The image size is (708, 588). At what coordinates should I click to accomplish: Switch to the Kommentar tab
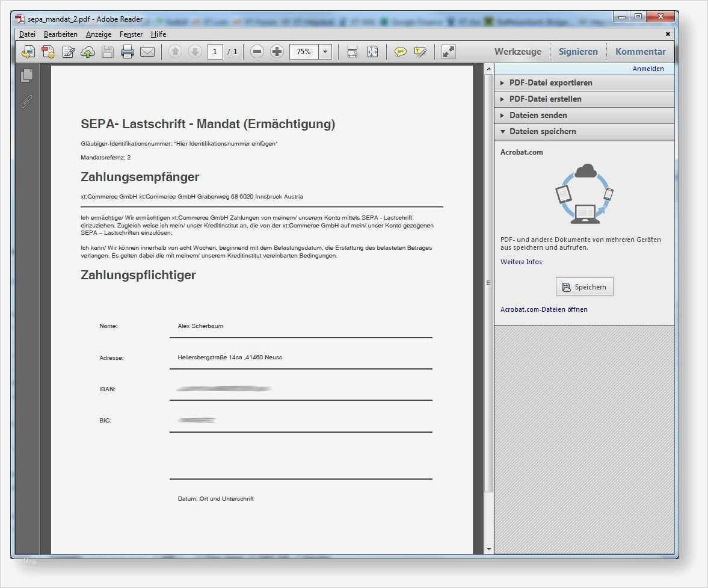(640, 51)
